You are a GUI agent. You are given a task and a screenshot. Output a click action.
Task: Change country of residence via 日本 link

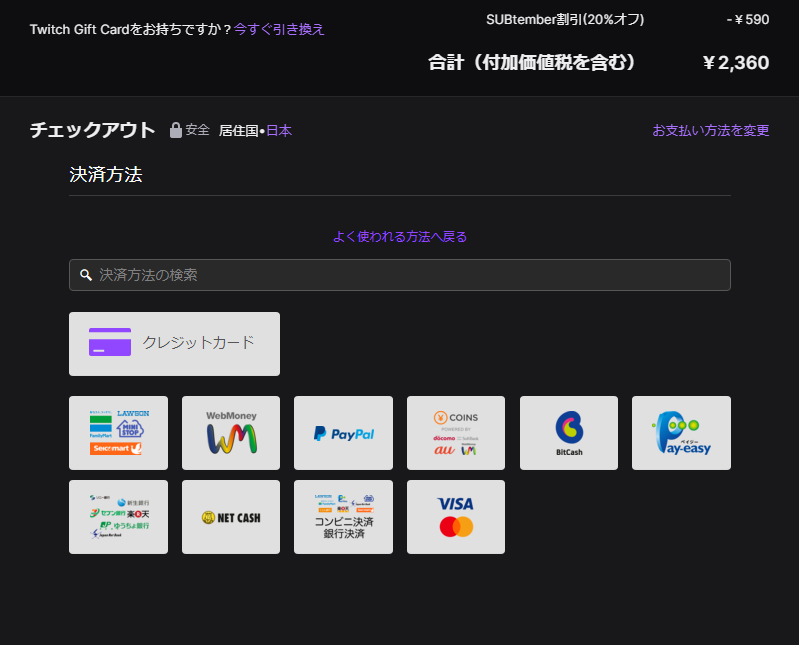[x=279, y=131]
